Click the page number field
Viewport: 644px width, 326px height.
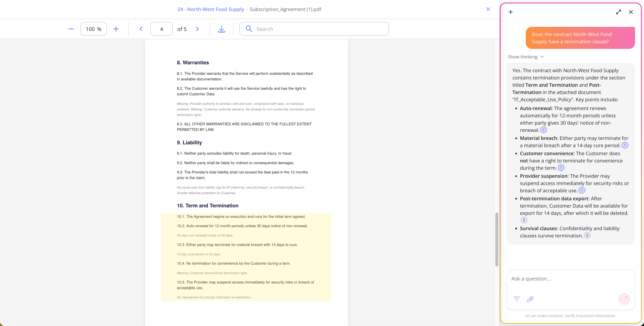pyautogui.click(x=162, y=29)
